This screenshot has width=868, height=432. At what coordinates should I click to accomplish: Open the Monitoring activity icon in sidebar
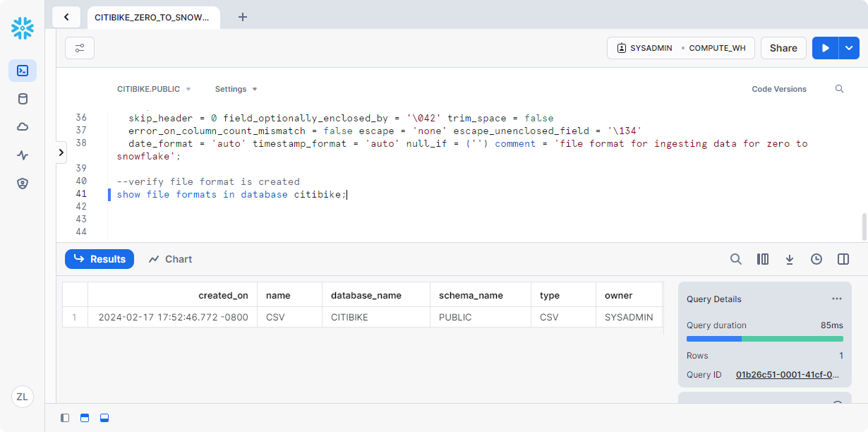[23, 155]
